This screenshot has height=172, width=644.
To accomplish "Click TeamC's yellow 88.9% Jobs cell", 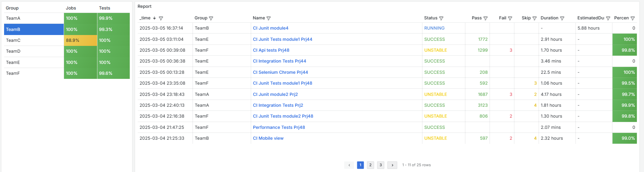I will click(80, 40).
